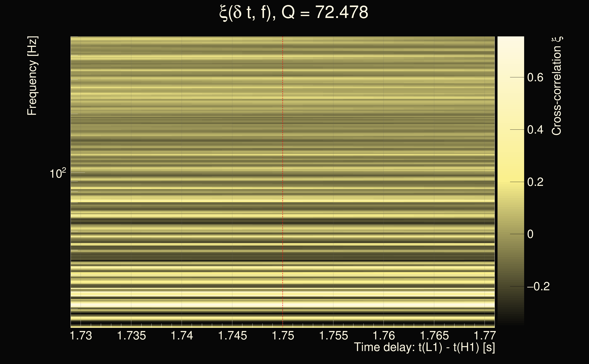Click the 10² tick label on the frequency axis

click(58, 173)
